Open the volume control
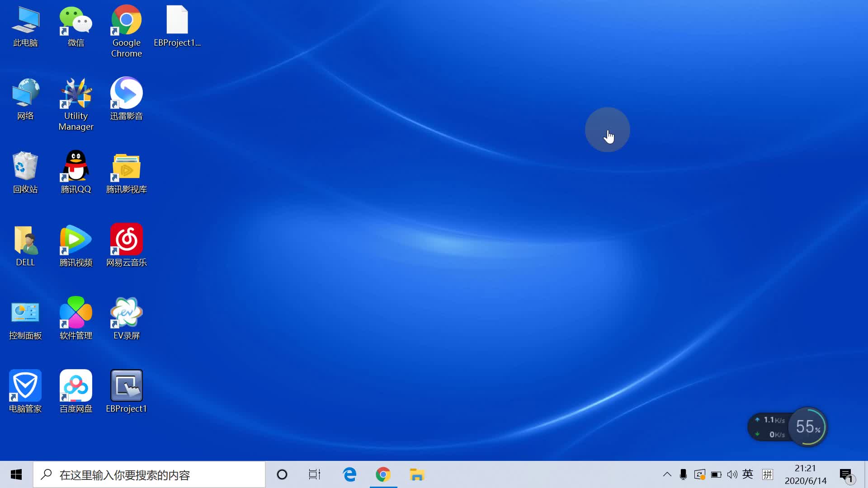 coord(732,474)
